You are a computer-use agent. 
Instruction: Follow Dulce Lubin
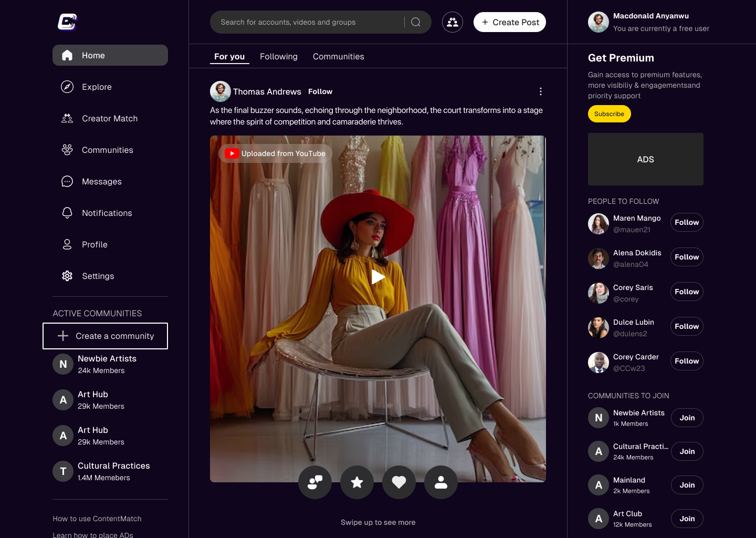687,326
